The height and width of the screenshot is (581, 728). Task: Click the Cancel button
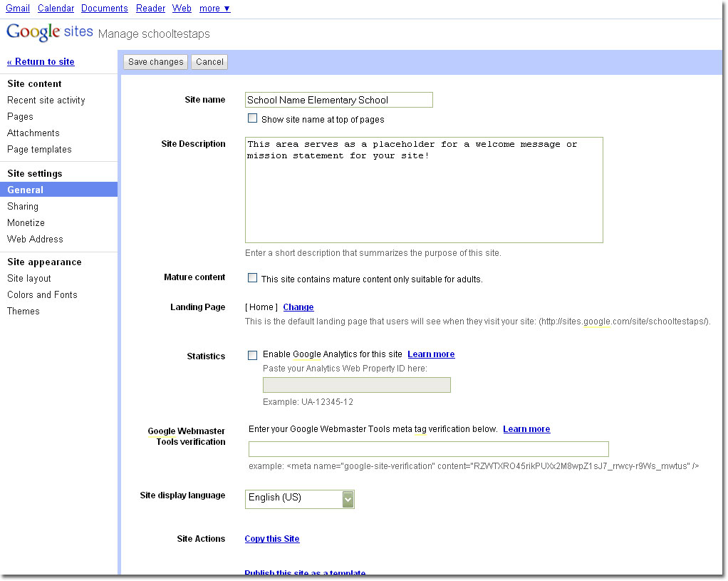[209, 62]
